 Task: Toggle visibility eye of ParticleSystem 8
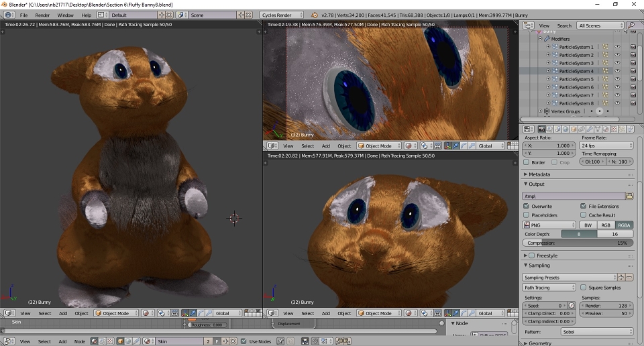[617, 103]
